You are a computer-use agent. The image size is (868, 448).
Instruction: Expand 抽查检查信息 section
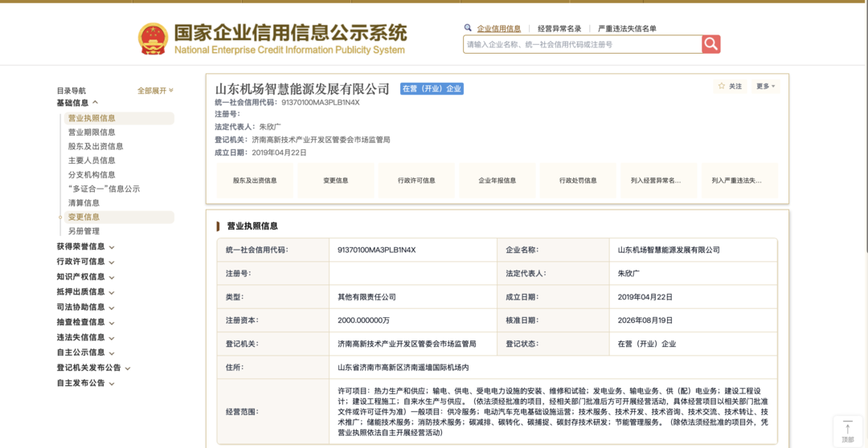click(x=85, y=323)
